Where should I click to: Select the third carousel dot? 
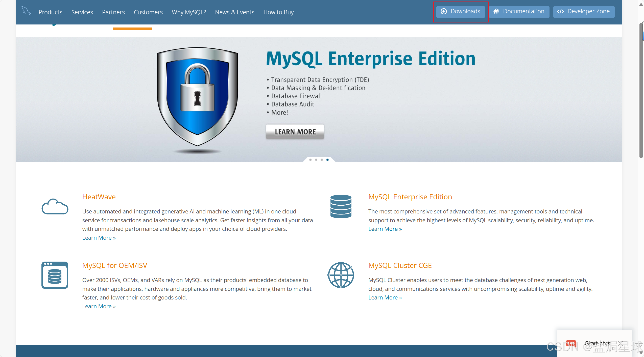pyautogui.click(x=322, y=160)
